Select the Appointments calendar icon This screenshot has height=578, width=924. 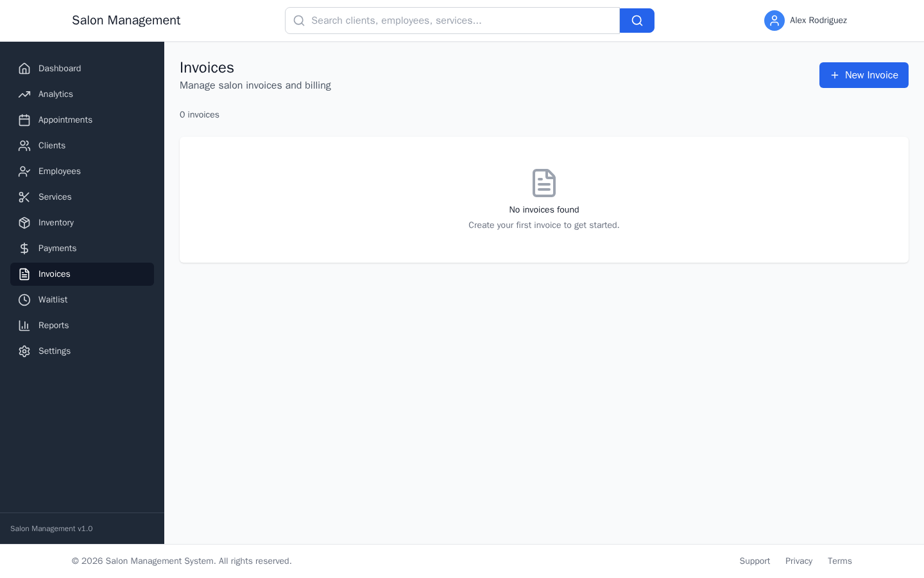pyautogui.click(x=24, y=120)
